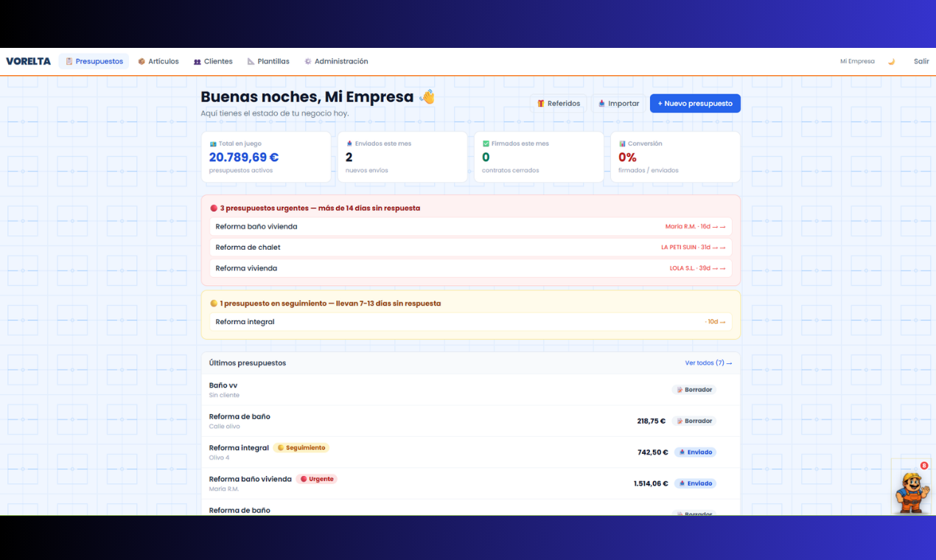Open the builder mascot chat widget
The height and width of the screenshot is (560, 936).
pos(911,491)
